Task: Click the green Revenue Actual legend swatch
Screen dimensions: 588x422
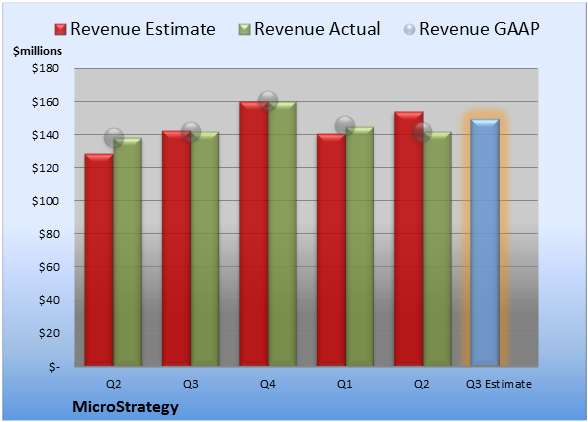Action: click(x=244, y=30)
